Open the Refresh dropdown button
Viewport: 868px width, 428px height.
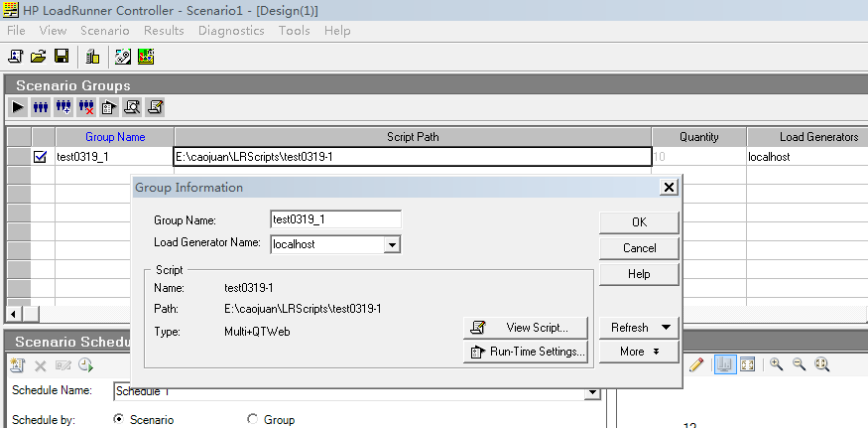[x=639, y=328]
